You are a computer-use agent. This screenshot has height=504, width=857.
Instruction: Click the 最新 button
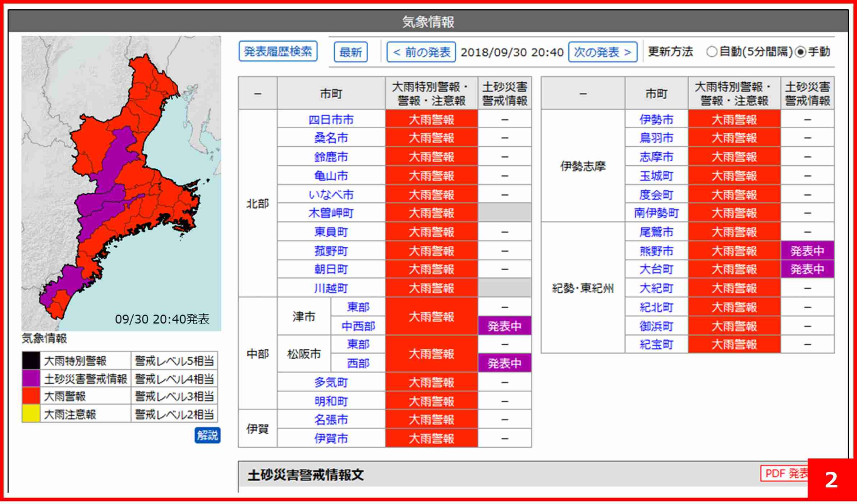(x=350, y=52)
